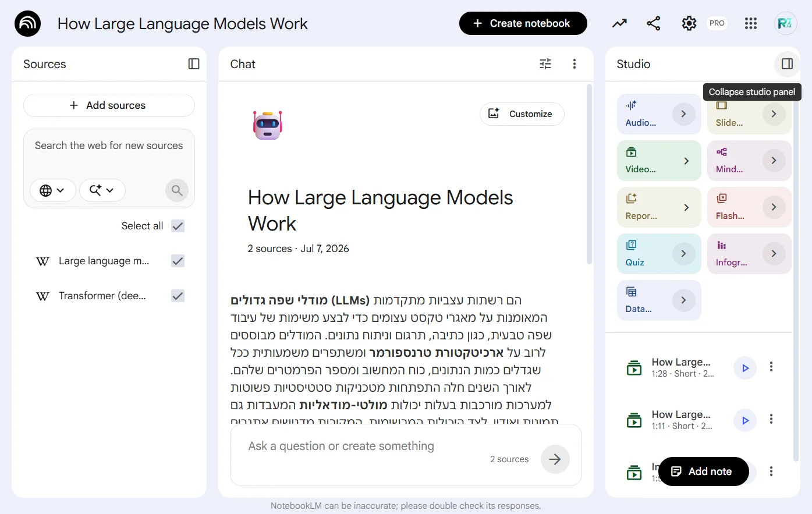Image resolution: width=812 pixels, height=514 pixels.
Task: Open more options for third video item
Action: pos(771,472)
